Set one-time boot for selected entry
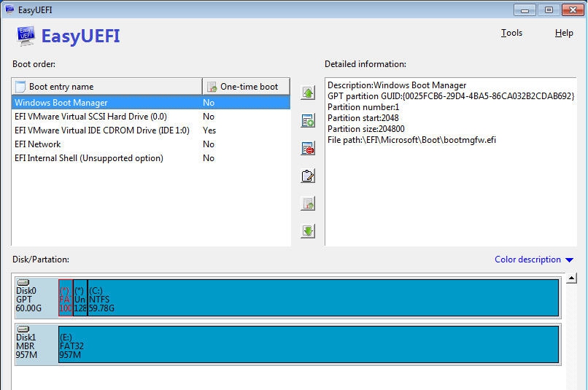Image resolution: width=588 pixels, height=390 pixels. coord(308,203)
